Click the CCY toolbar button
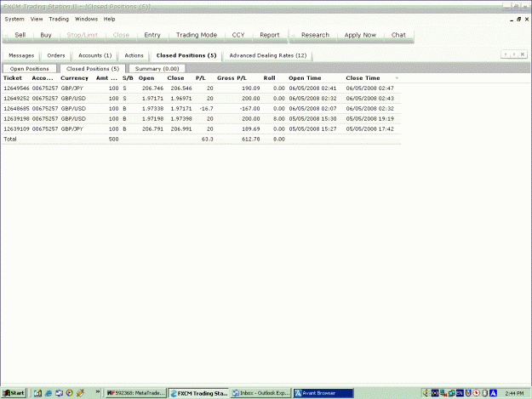 coord(238,35)
